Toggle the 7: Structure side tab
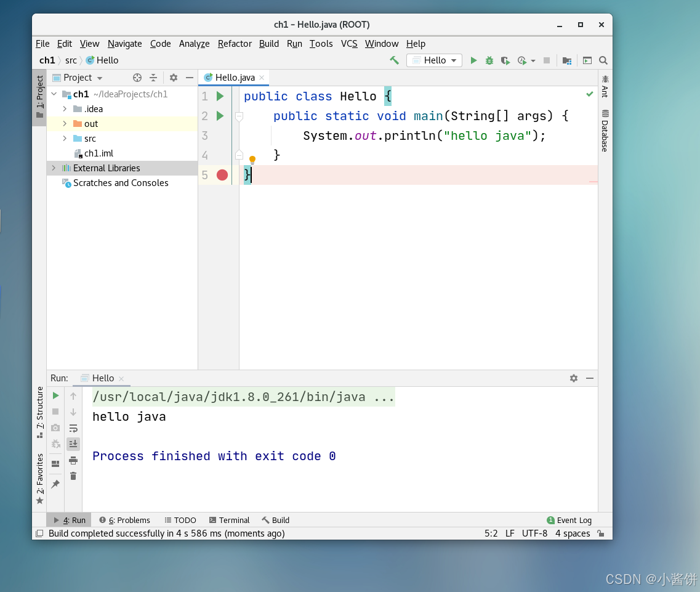The width and height of the screenshot is (700, 592). click(x=40, y=412)
